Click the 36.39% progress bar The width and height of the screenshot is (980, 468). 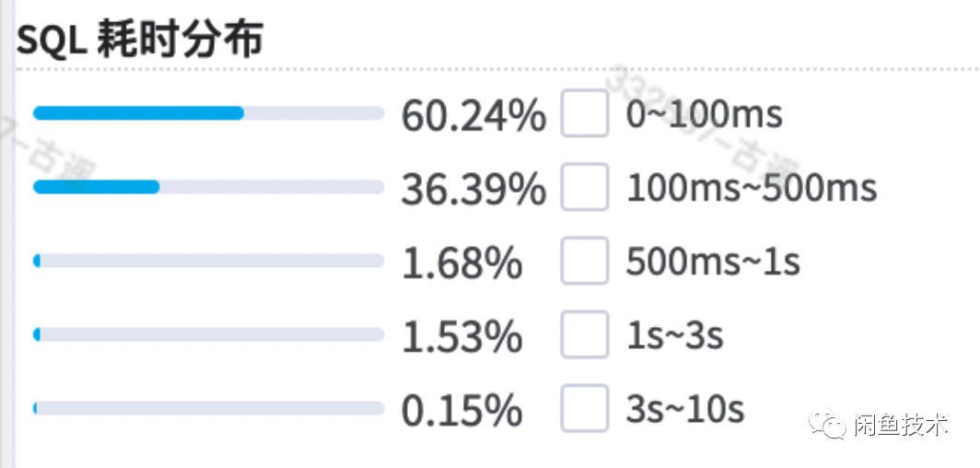(208, 187)
